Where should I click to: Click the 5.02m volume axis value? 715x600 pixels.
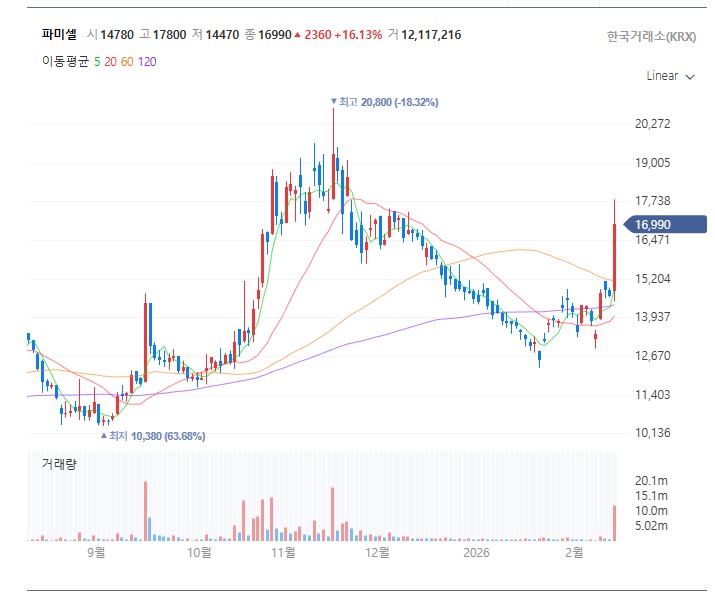point(651,526)
